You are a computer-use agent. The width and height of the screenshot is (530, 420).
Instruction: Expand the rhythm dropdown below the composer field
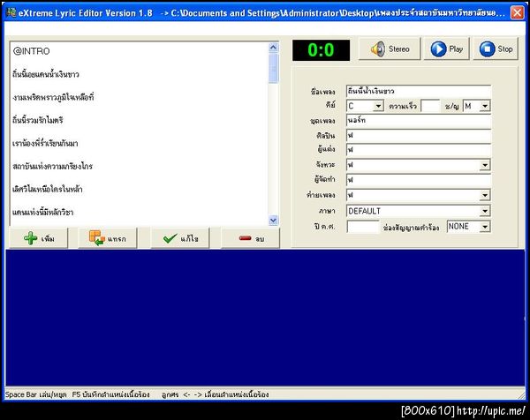point(485,165)
